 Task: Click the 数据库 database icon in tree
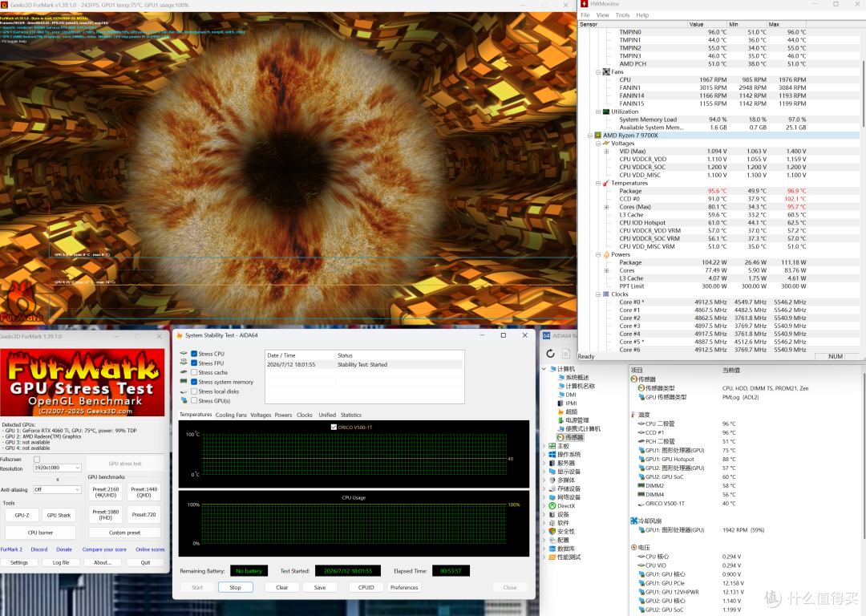click(552, 549)
